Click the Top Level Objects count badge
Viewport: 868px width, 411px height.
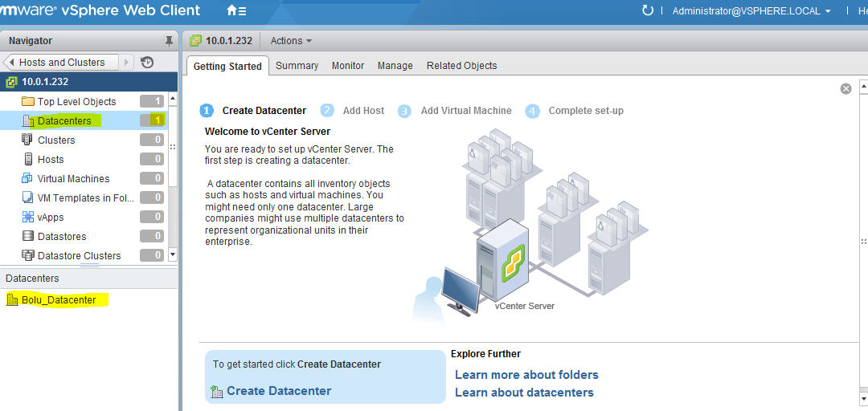(152, 101)
